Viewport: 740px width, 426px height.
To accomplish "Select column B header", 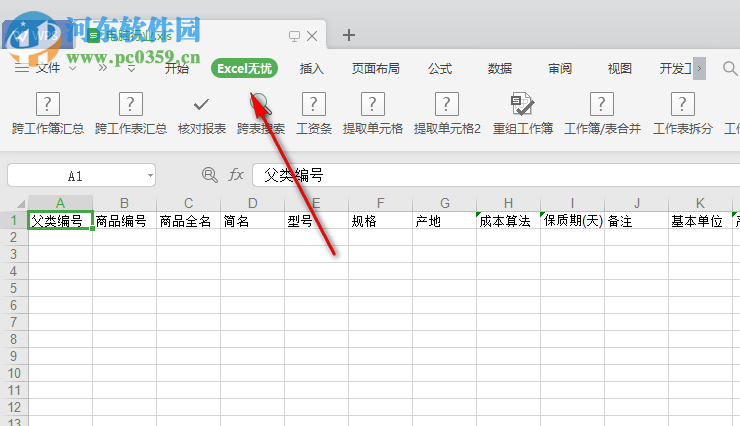I will [x=125, y=203].
